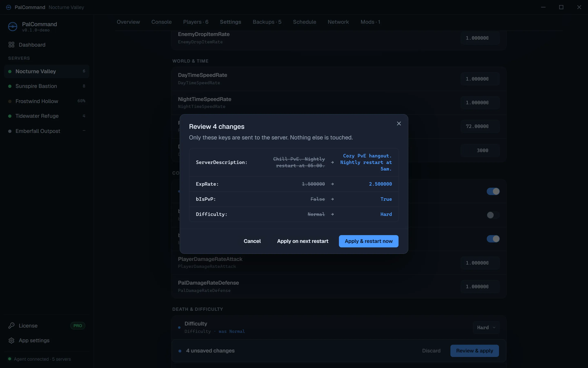Click the ServerDescription change arrow
Viewport: 588px width, 368px height.
pos(332,162)
